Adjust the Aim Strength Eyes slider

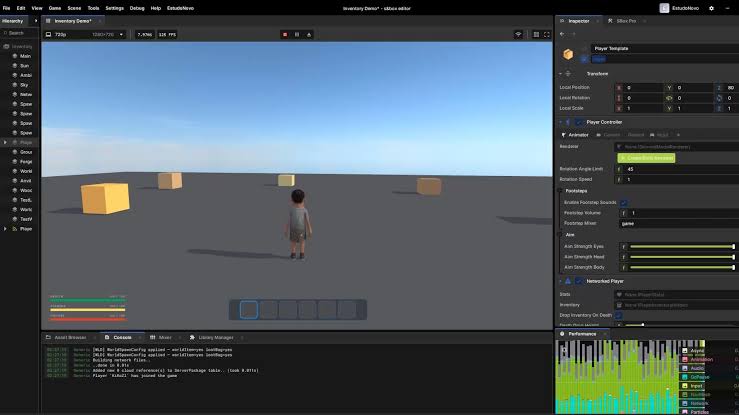click(682, 246)
